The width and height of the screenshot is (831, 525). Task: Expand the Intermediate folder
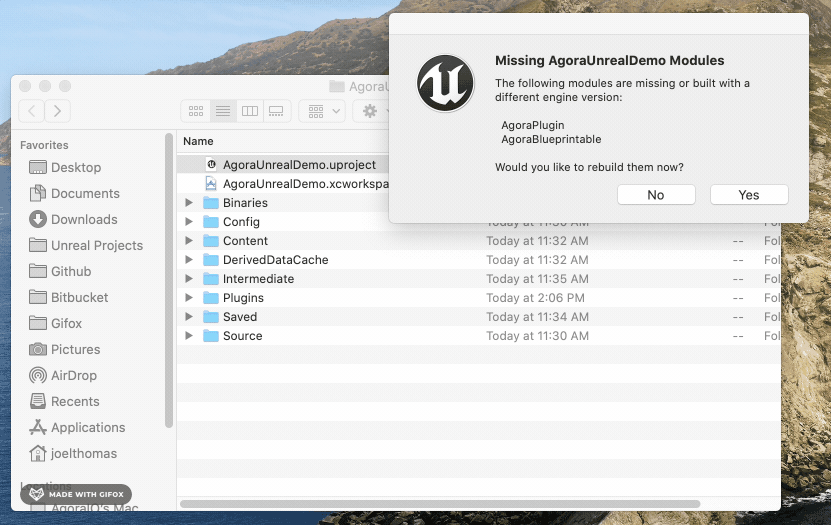189,279
